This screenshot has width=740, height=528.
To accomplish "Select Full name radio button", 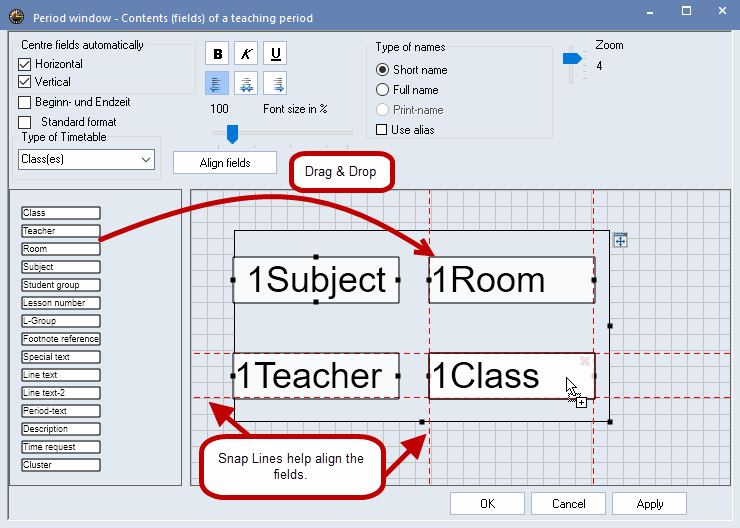I will (382, 90).
